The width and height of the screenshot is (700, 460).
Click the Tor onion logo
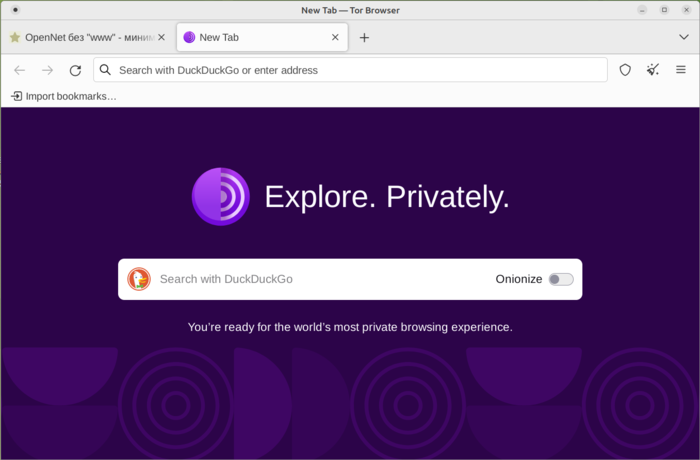pos(220,196)
